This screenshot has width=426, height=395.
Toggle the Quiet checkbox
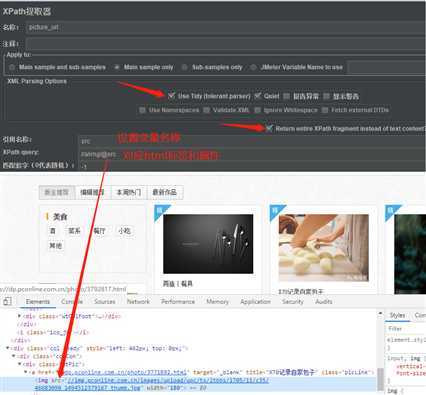pyautogui.click(x=257, y=96)
